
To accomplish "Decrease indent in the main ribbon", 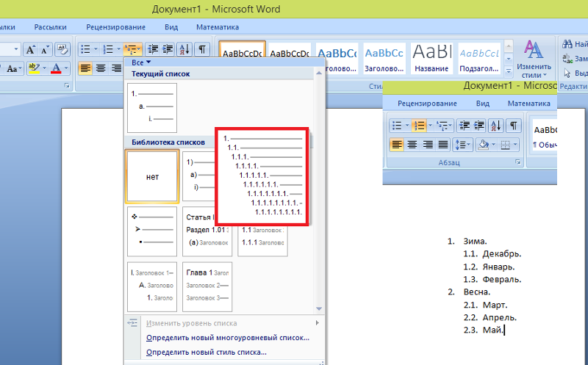I will [153, 49].
